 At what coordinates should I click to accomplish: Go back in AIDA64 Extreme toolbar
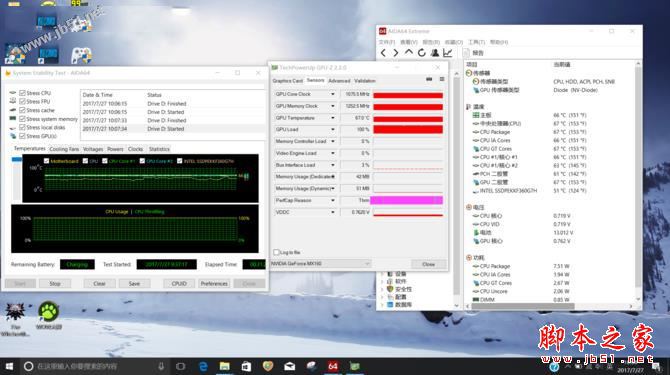click(x=383, y=53)
